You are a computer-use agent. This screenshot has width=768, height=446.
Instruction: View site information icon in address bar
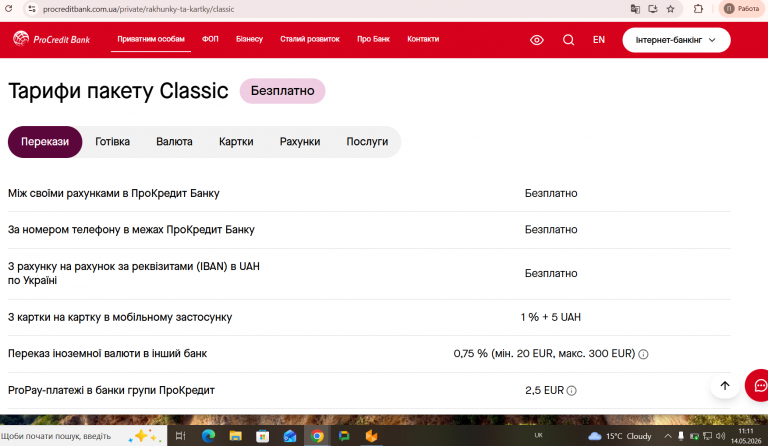[x=32, y=9]
